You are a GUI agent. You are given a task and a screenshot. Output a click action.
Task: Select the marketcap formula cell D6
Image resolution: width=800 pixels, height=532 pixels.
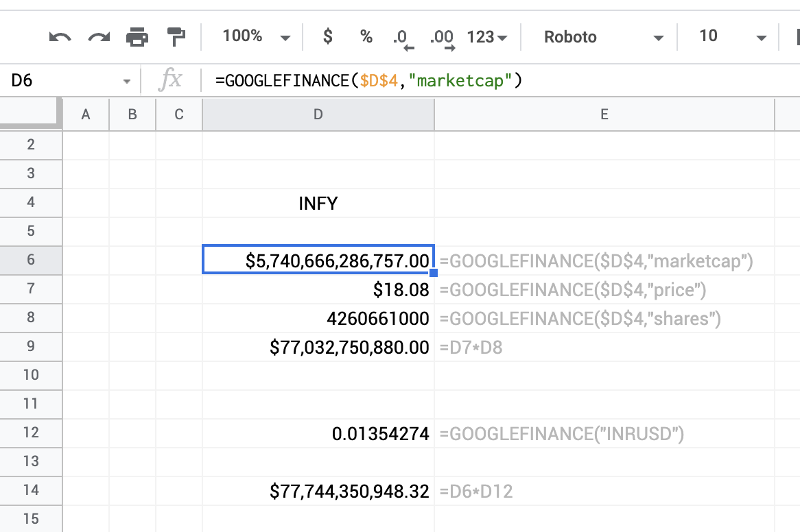pyautogui.click(x=318, y=261)
